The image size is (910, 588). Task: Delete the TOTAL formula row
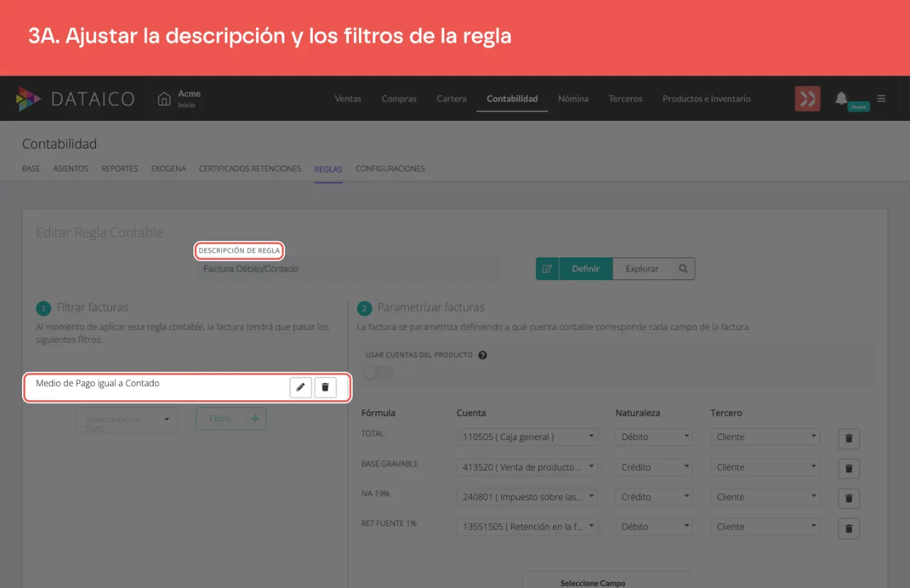click(849, 439)
